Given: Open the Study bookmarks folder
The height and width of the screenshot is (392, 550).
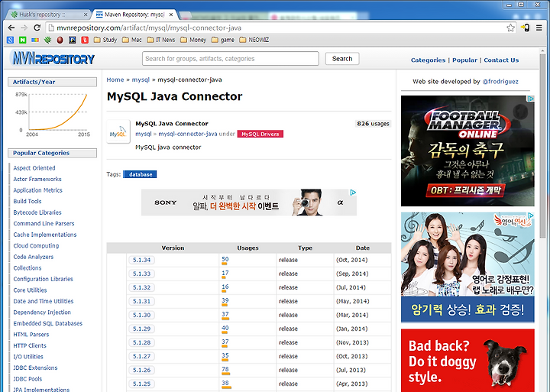Looking at the screenshot, I should tap(105, 40).
